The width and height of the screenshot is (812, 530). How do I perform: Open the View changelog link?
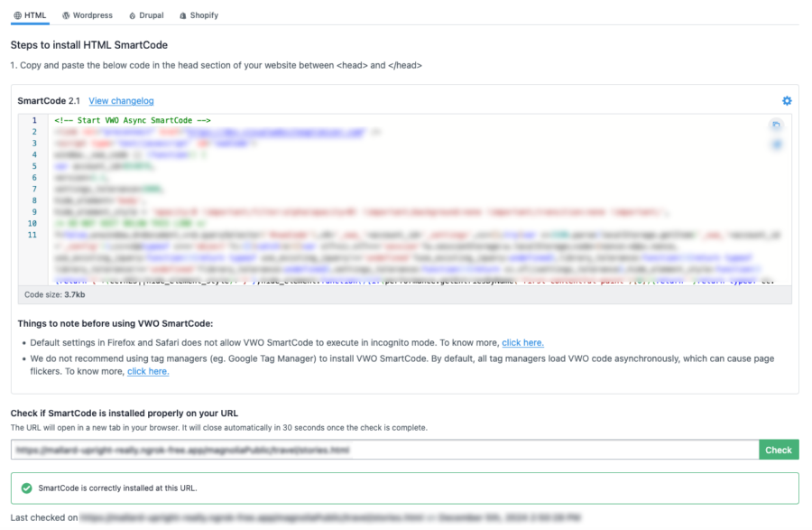point(121,101)
